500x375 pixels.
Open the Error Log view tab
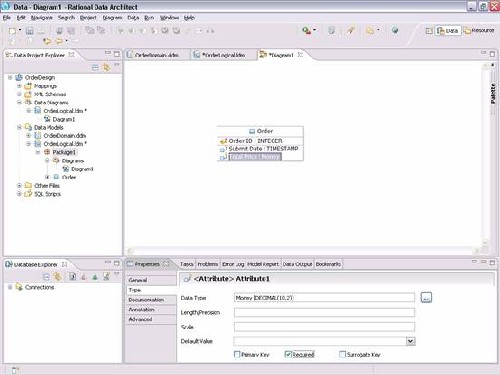click(233, 264)
